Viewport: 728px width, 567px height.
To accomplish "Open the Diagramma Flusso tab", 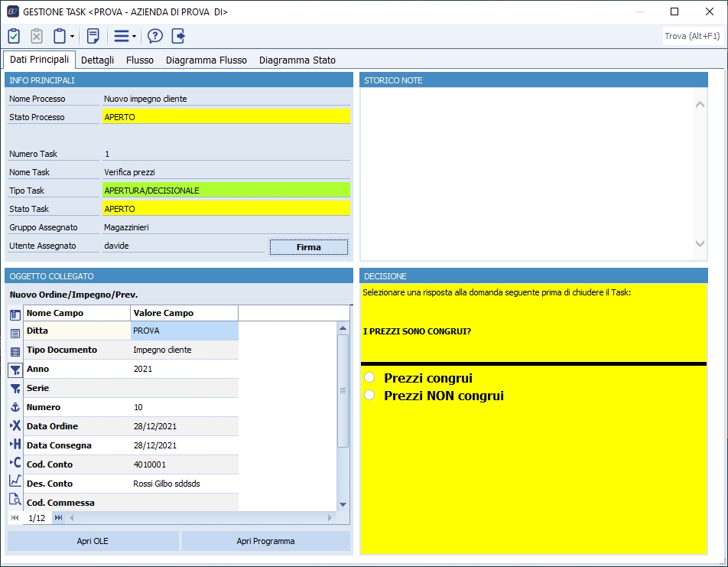I will point(206,60).
